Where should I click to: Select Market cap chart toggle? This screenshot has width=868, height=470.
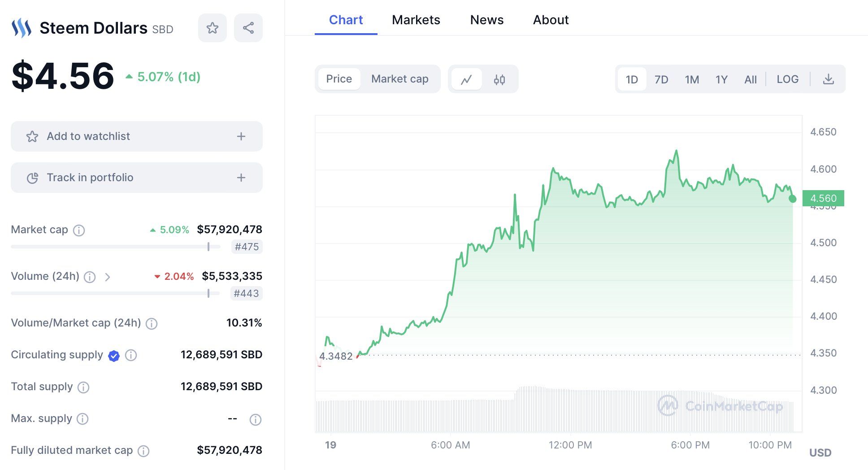399,79
